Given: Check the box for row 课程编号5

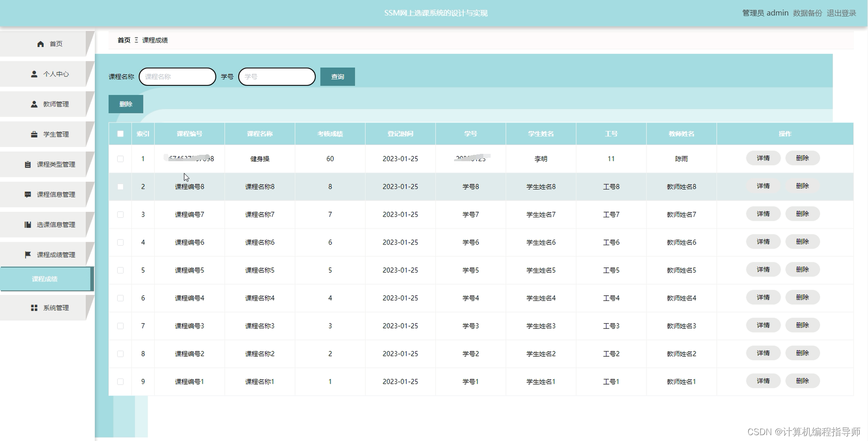Looking at the screenshot, I should coord(121,270).
